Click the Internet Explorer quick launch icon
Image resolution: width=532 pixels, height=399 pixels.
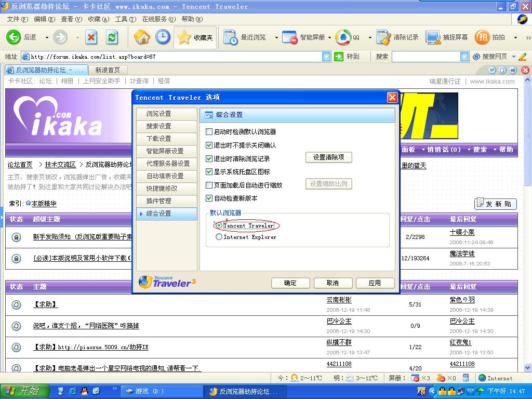(72, 391)
